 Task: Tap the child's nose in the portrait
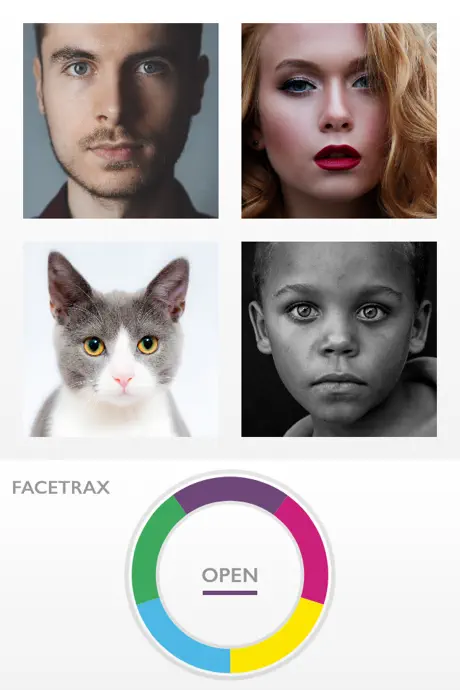tap(338, 343)
